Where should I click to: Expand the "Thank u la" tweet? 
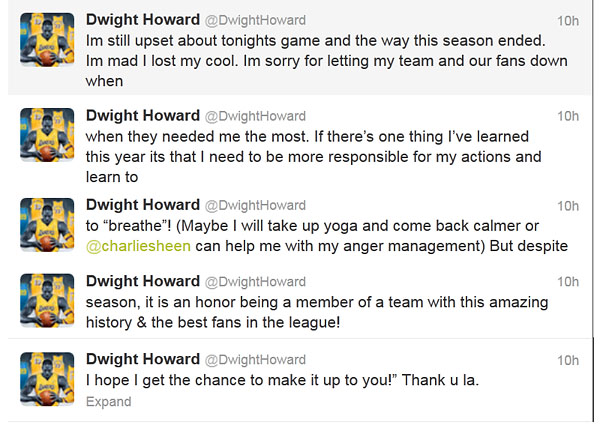click(x=108, y=402)
